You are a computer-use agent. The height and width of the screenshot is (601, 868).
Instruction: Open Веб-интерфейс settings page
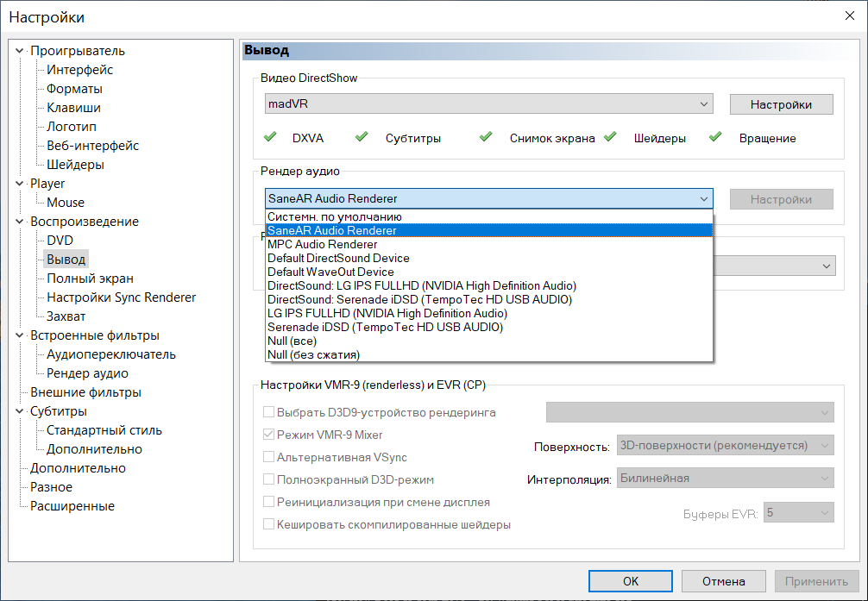[x=92, y=146]
